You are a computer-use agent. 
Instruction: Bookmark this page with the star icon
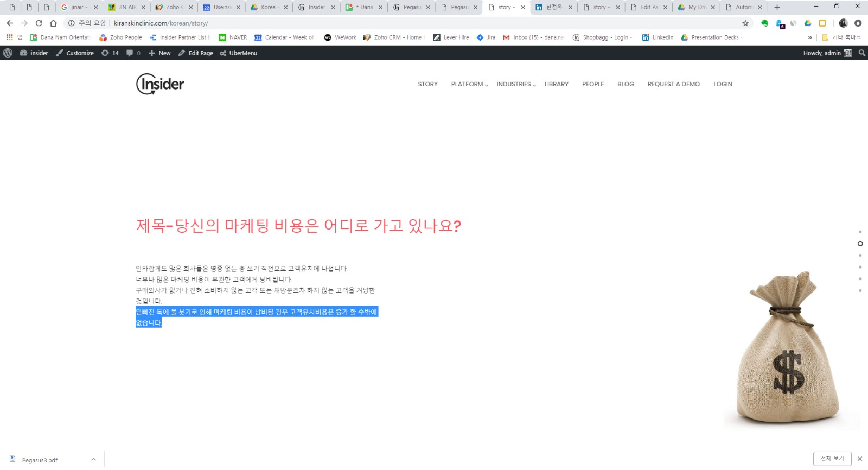click(x=745, y=23)
